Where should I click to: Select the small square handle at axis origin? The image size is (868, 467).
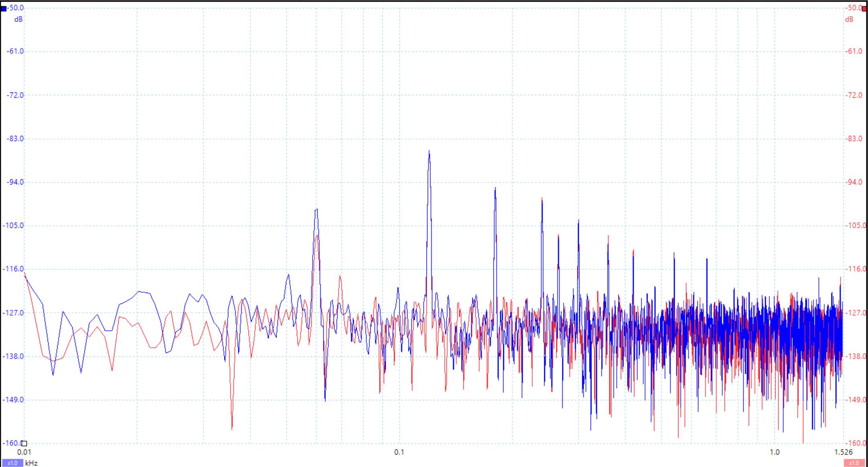(24, 443)
